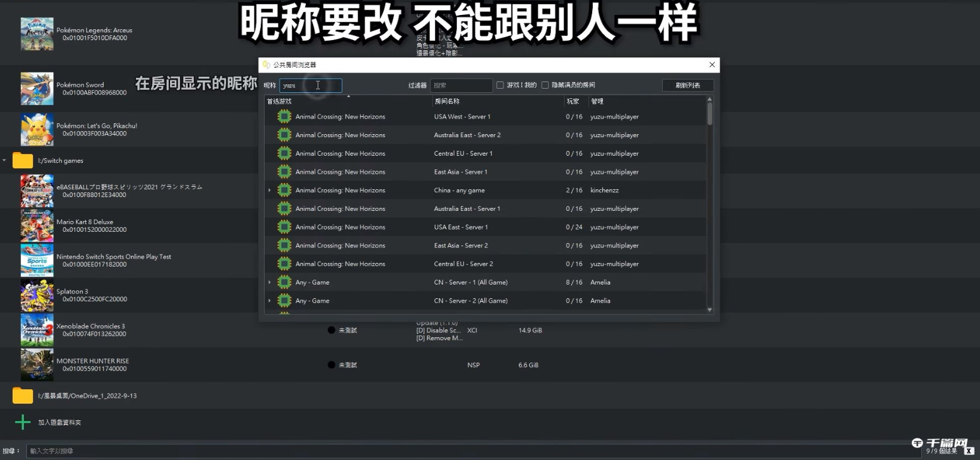Image resolution: width=980 pixels, height=460 pixels.
Task: Focus the bottom game list search box
Action: pyautogui.click(x=473, y=451)
